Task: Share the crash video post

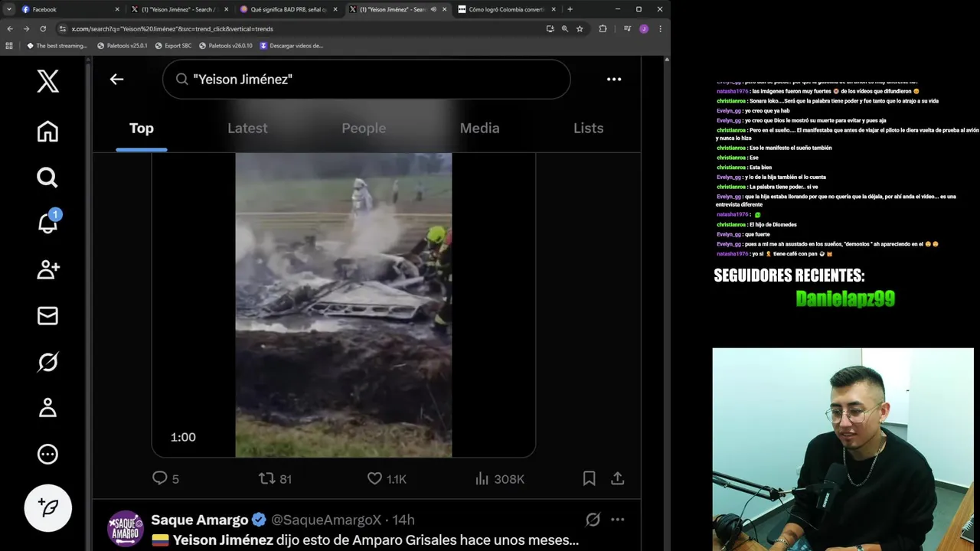Action: click(x=618, y=478)
